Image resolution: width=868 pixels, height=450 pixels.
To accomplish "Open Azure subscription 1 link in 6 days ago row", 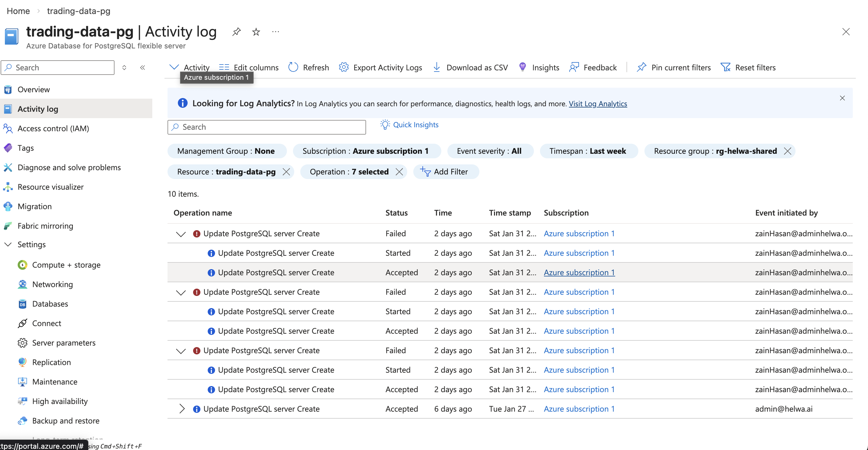I will click(x=579, y=409).
